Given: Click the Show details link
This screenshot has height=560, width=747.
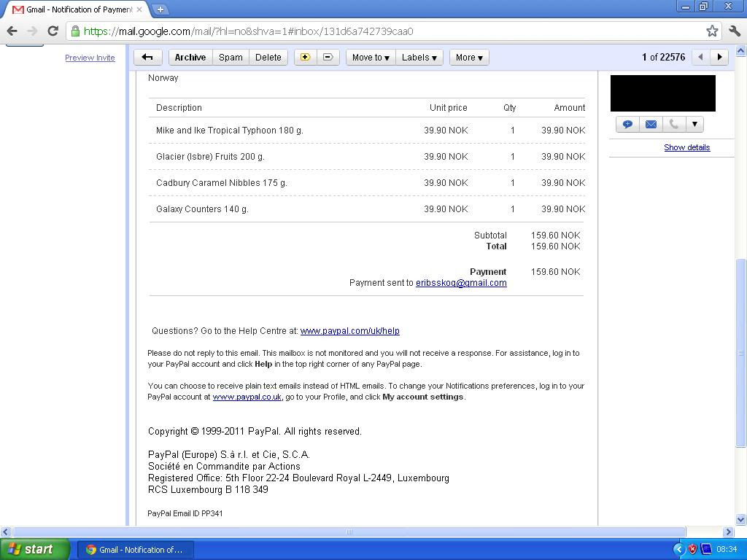Looking at the screenshot, I should click(687, 147).
